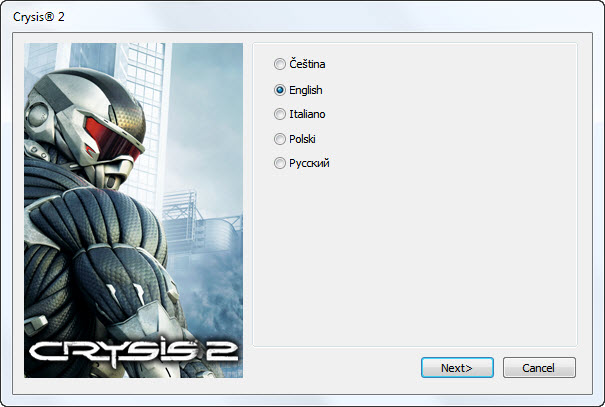This screenshot has width=605, height=407.
Task: Click the Next> button
Action: coord(457,368)
